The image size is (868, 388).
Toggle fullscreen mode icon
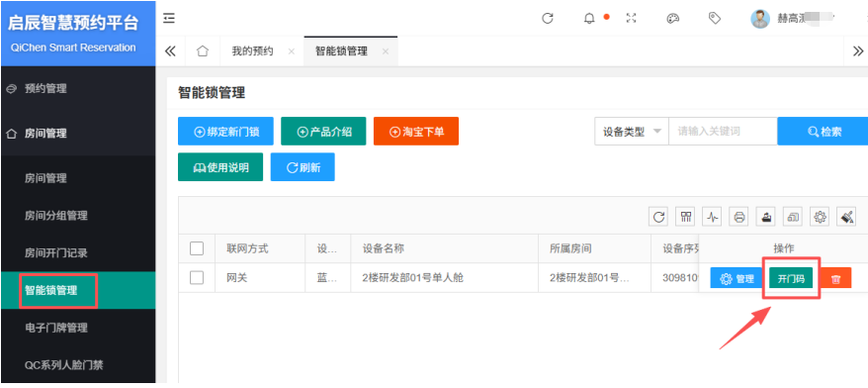click(x=631, y=18)
